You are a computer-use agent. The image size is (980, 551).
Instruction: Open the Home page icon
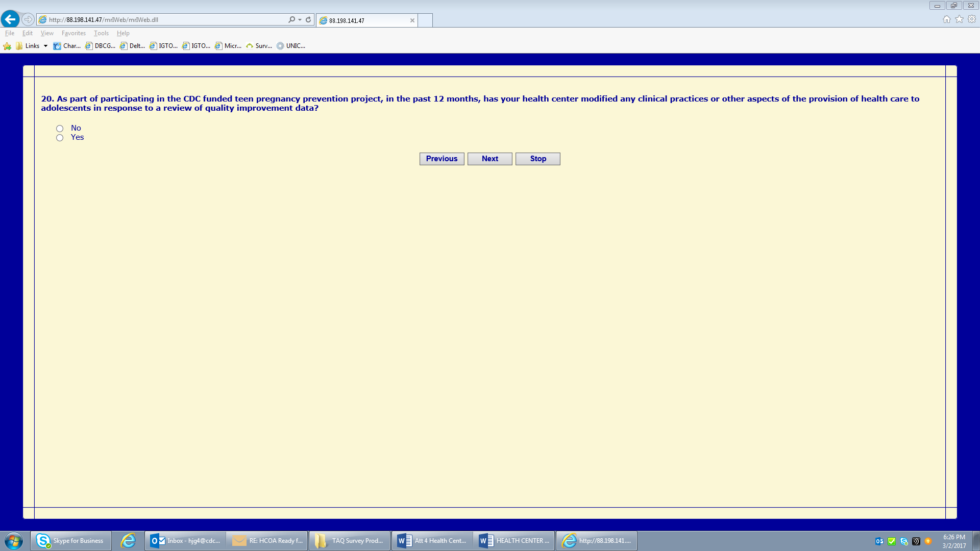[x=946, y=19]
